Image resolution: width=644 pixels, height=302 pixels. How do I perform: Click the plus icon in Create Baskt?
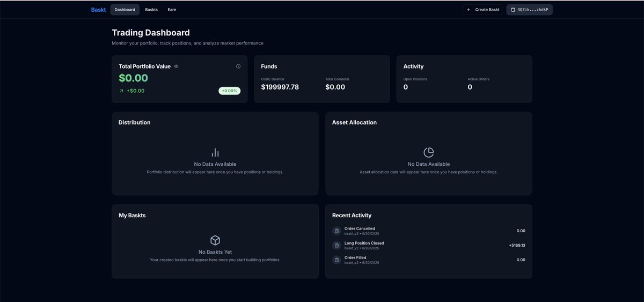tap(469, 10)
